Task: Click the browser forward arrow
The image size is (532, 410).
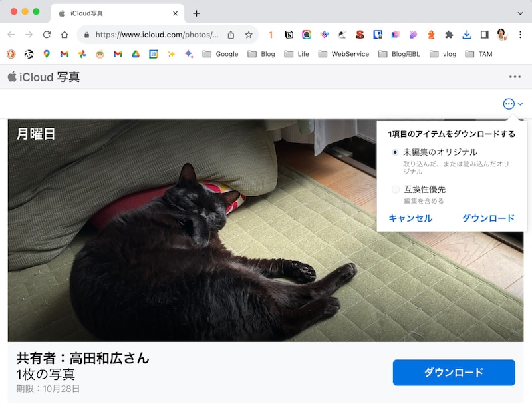Action: [29, 35]
